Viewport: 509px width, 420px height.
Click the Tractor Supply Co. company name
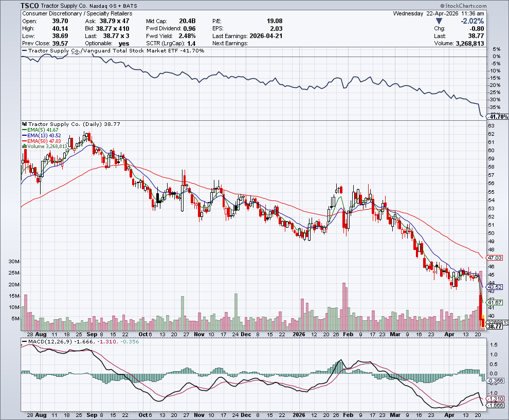coord(64,6)
